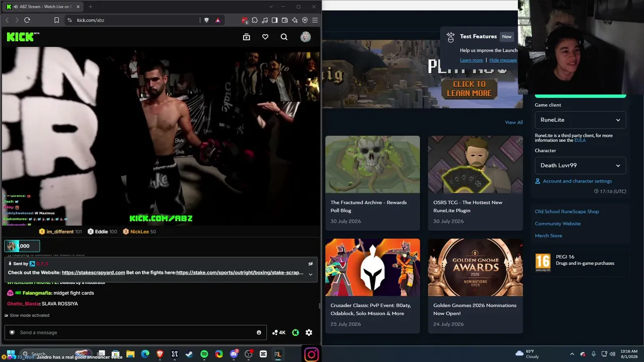Open the stakescrapyard.com link in pinned message

click(x=94, y=273)
